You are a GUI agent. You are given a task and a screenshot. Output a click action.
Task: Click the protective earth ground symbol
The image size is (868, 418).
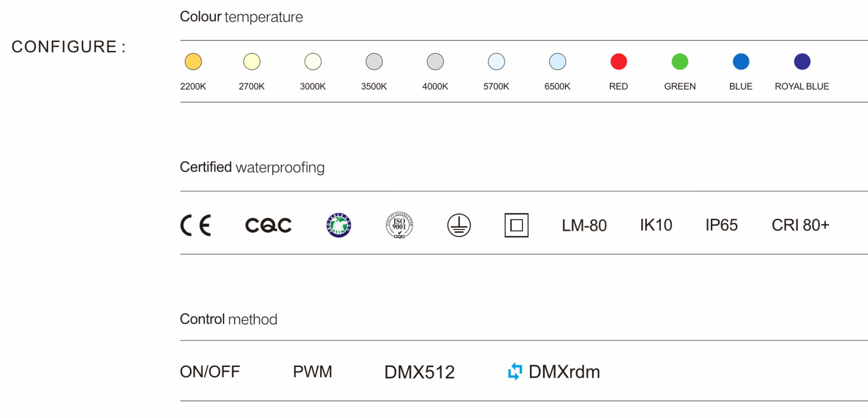coord(459,225)
